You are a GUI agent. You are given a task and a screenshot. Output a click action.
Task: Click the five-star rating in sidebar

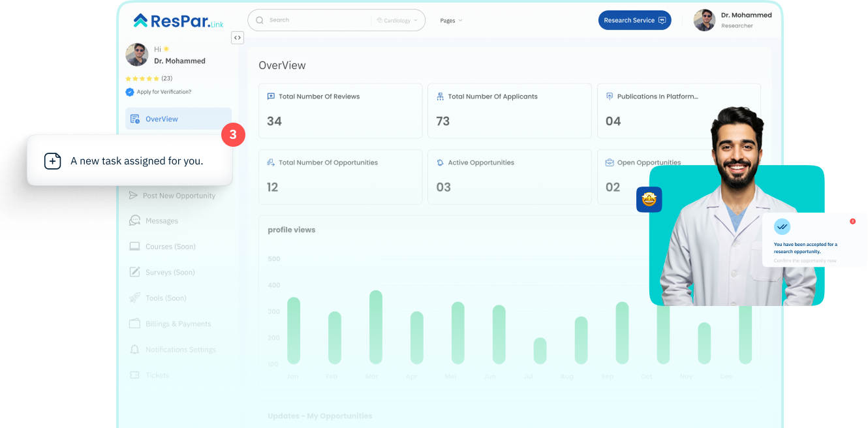(x=142, y=78)
